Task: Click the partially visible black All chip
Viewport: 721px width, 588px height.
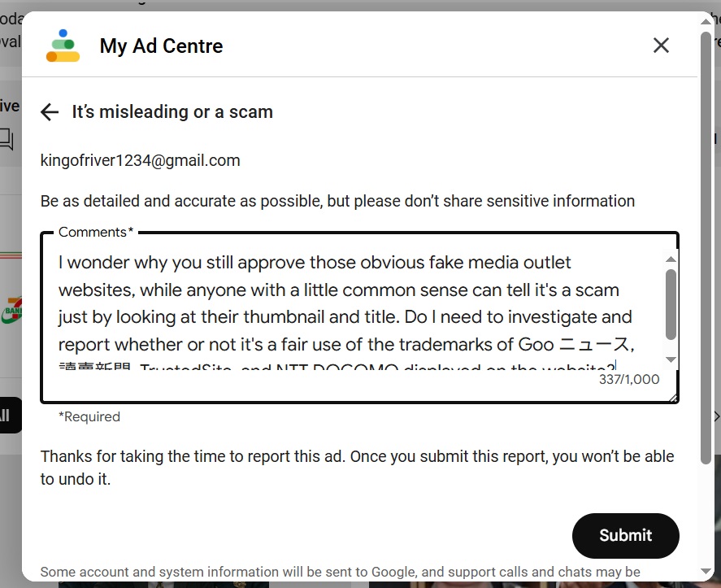Action: [10, 415]
